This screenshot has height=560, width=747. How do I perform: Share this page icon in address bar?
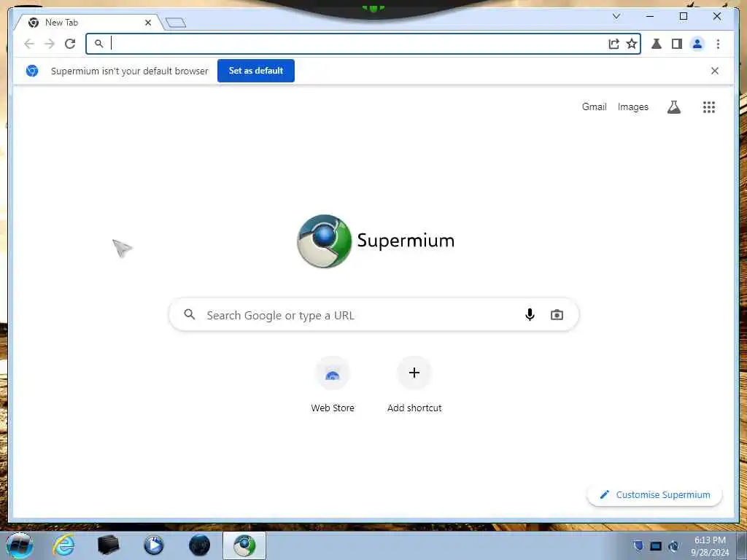click(614, 44)
